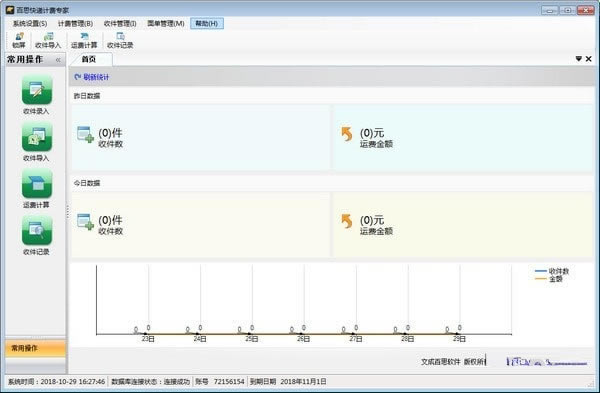Open the 系统设置(S) menu
600x393 pixels.
[x=30, y=24]
